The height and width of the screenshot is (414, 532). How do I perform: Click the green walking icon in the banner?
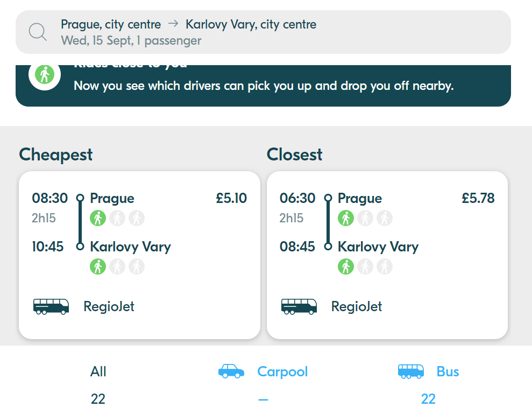(45, 74)
